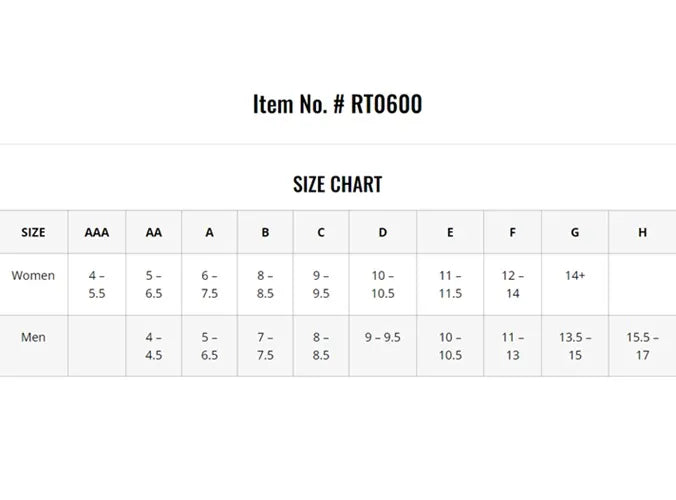Viewport: 676px width, 500px height.
Task: Click Men's D size 9 – 9.5
Action: click(x=383, y=338)
